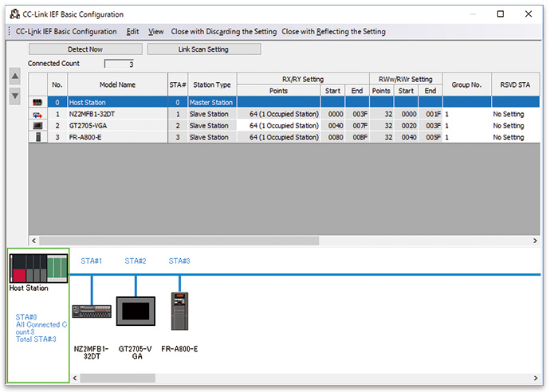Screen dimensions: 550x392
Task: Click the diagram pane's horizontal scrollbar left arrow
Action: [x=76, y=378]
